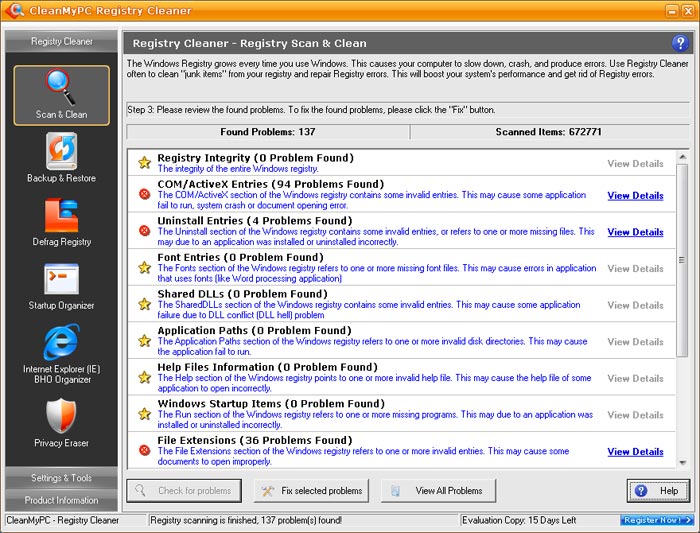Click red error icon for File Extensions
This screenshot has height=533, width=700.
click(144, 450)
